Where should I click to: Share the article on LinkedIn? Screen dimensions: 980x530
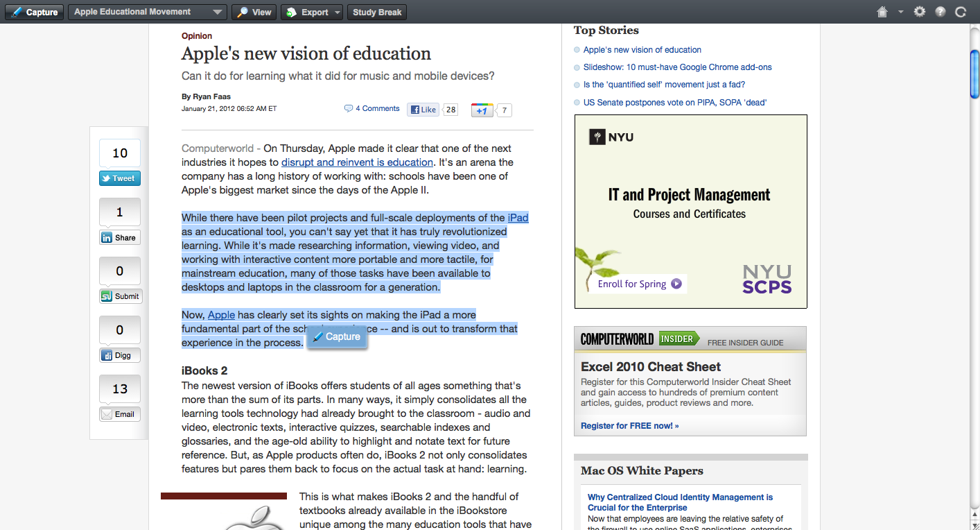[x=120, y=237]
